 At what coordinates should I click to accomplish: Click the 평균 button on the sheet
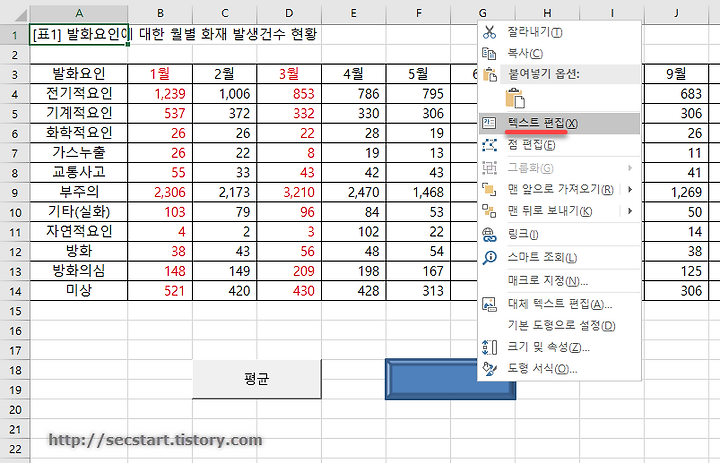(257, 379)
